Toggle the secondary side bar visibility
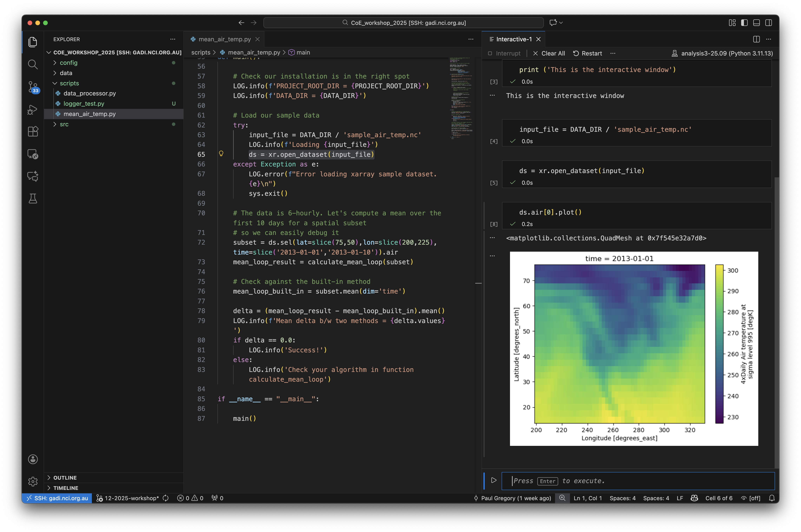Image resolution: width=801 pixels, height=532 pixels. coord(768,23)
